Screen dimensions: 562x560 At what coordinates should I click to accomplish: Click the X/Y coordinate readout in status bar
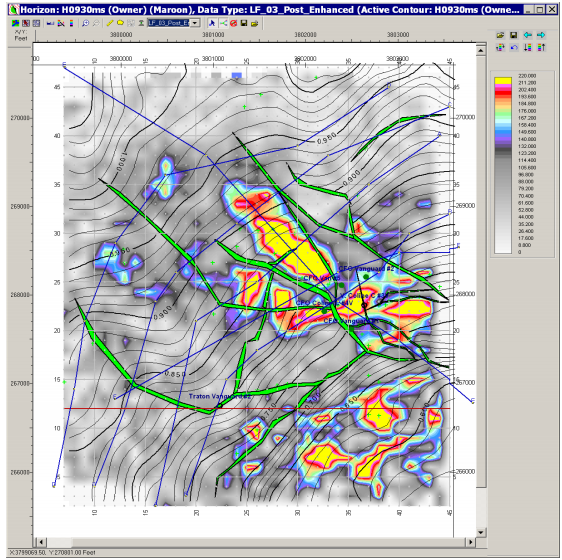pos(52,552)
